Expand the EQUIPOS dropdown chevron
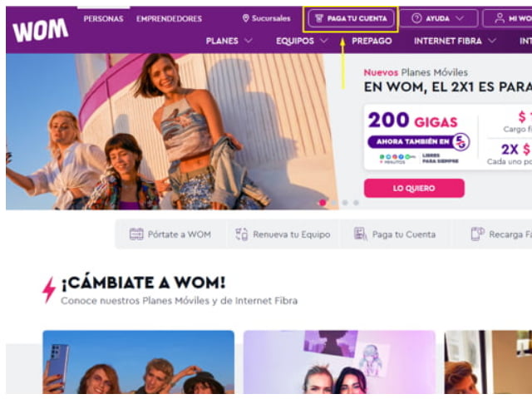This screenshot has height=399, width=532. click(324, 41)
